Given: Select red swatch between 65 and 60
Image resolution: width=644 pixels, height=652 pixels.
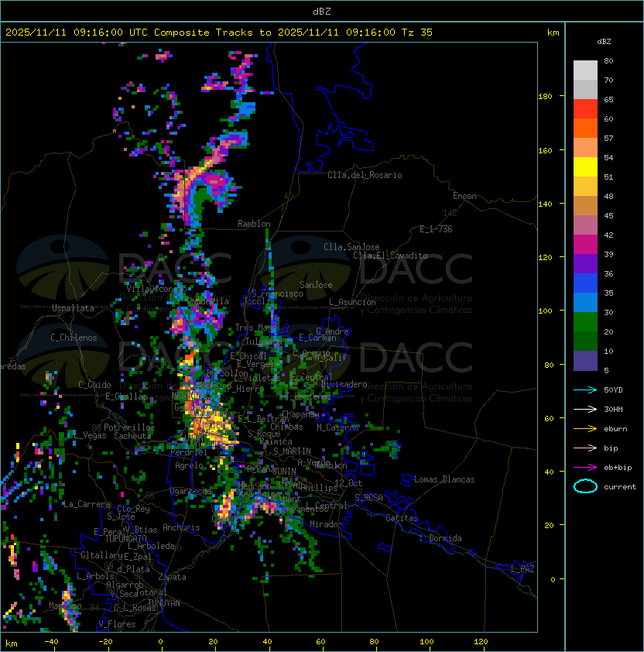Looking at the screenshot, I should click(585, 109).
